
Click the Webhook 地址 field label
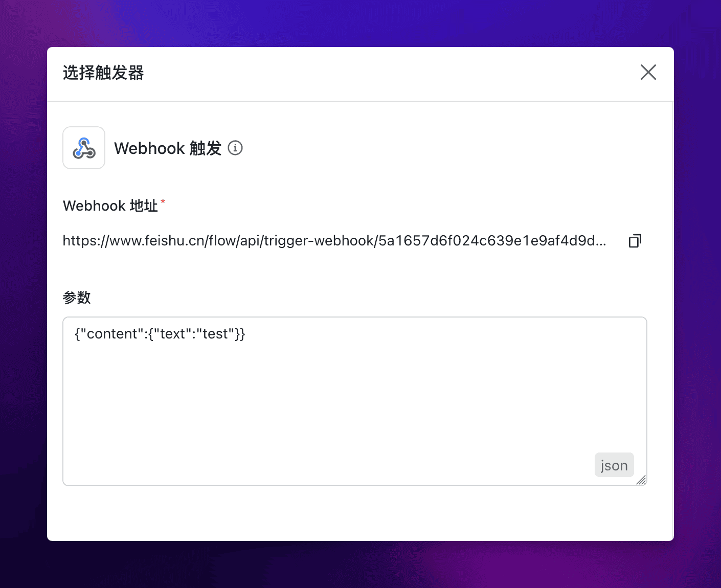(110, 206)
